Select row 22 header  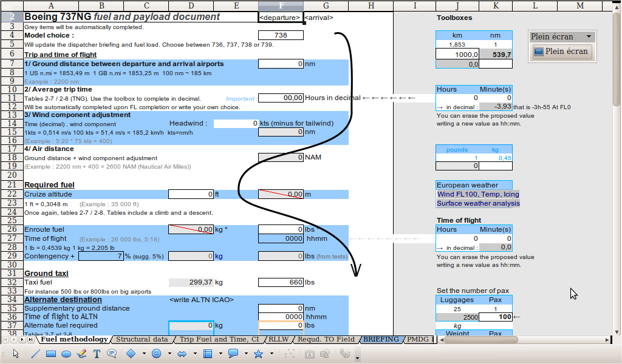[12, 194]
